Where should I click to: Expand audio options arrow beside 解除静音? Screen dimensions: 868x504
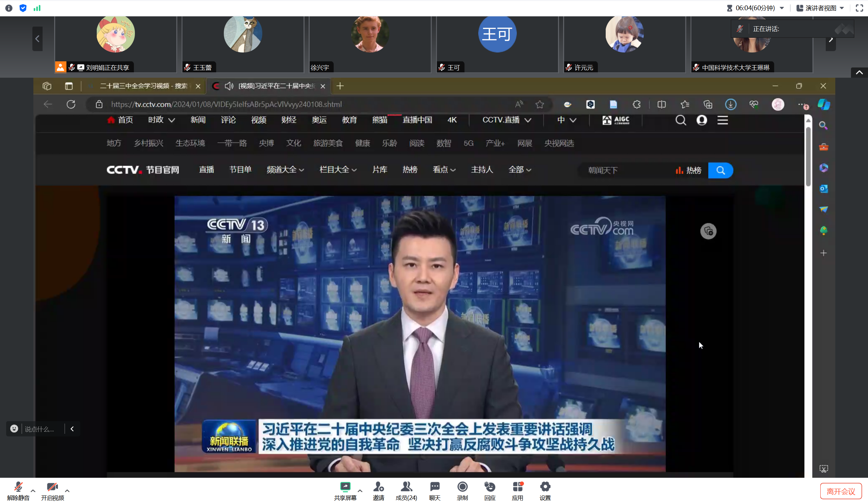coord(33,491)
